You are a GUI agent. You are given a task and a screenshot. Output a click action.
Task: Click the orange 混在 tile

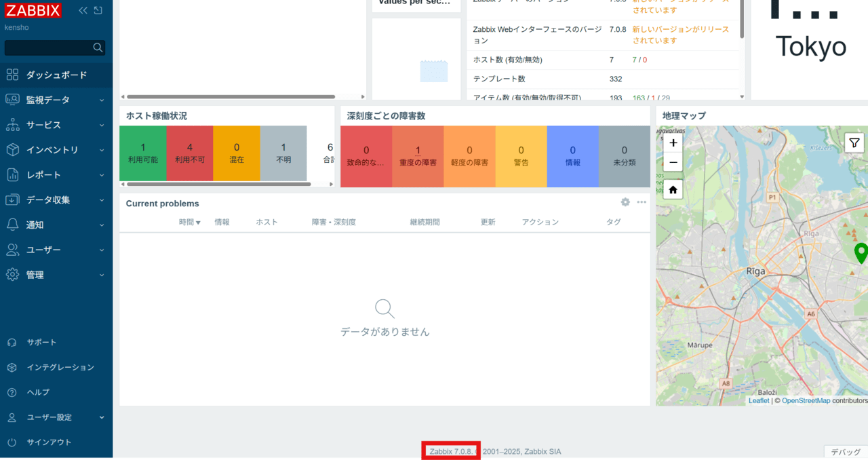(237, 153)
